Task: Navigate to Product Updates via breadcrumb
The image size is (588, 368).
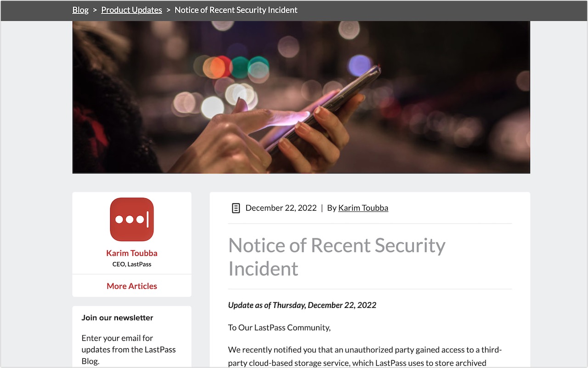Action: point(131,10)
